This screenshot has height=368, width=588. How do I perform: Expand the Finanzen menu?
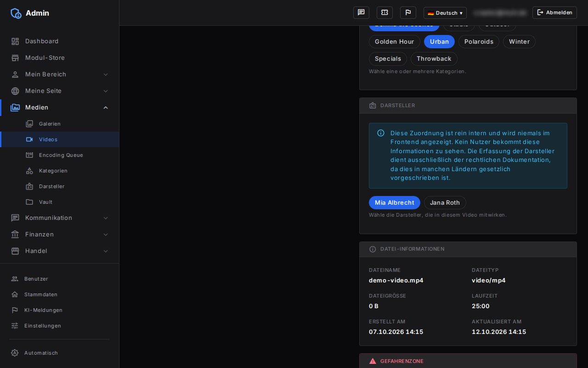click(60, 235)
